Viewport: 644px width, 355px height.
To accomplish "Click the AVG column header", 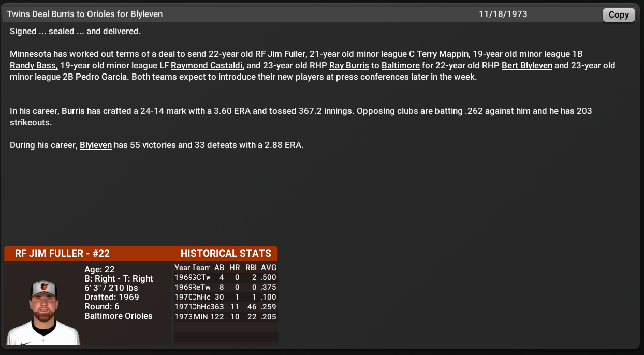I will click(x=269, y=268).
